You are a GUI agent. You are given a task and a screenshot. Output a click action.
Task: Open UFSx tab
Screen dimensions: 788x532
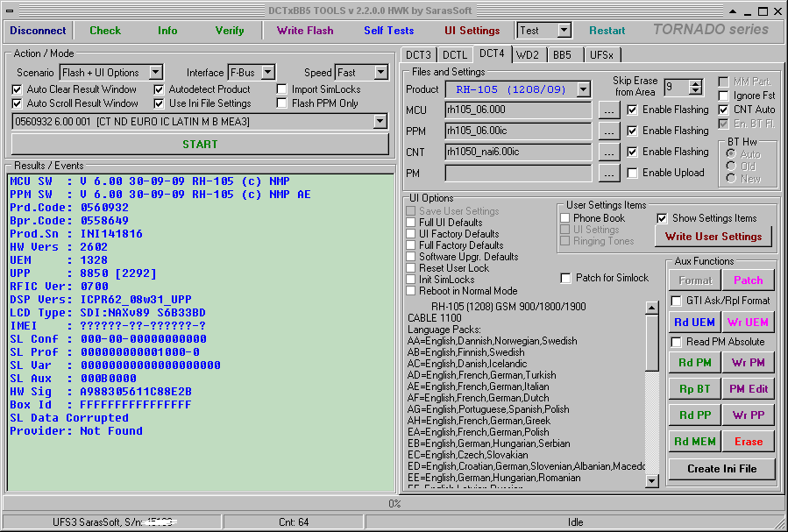tap(601, 54)
